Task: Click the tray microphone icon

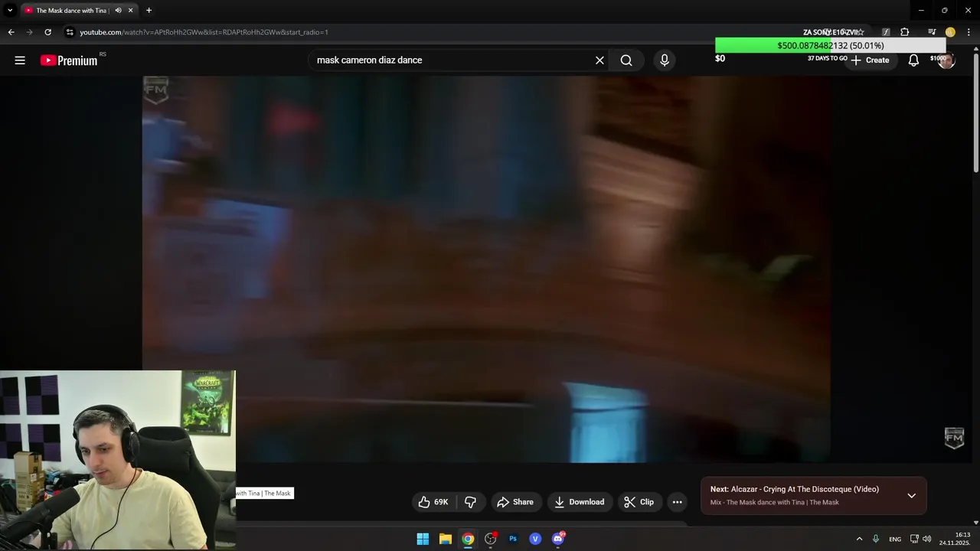Action: pos(876,539)
